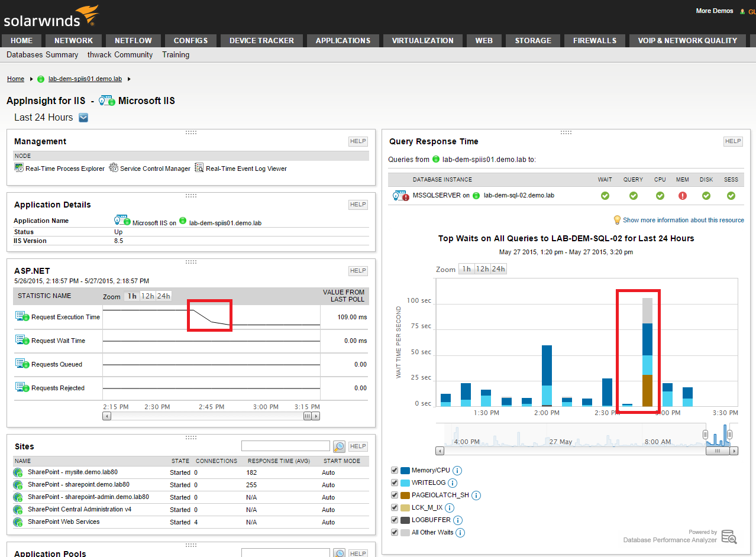Click the MSSQLSERVER database instance icon
Image resolution: width=756 pixels, height=557 pixels.
tap(401, 195)
